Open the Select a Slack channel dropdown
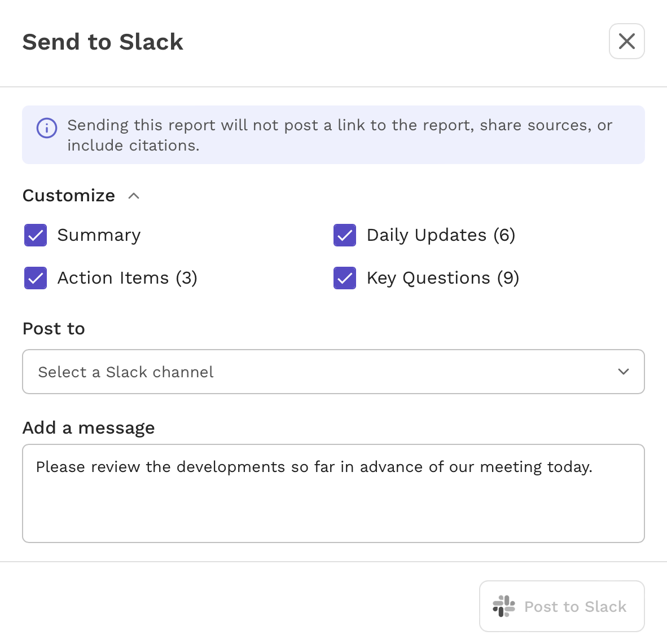This screenshot has width=667, height=644. [x=333, y=372]
